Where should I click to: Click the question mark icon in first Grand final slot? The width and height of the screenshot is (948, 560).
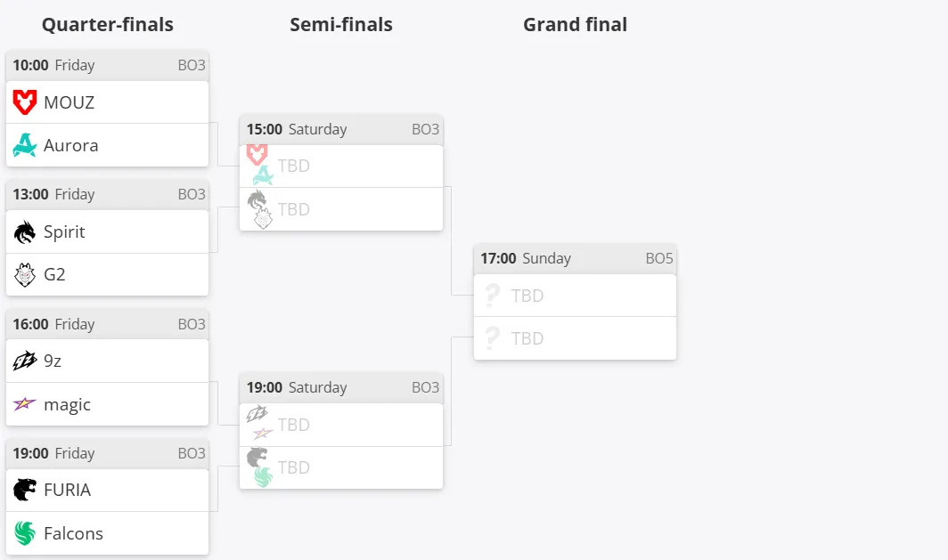point(493,296)
